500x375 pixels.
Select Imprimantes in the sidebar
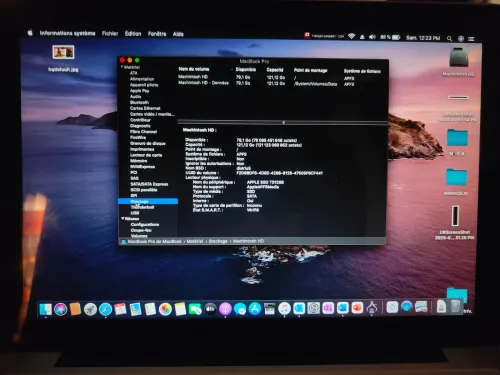click(142, 149)
